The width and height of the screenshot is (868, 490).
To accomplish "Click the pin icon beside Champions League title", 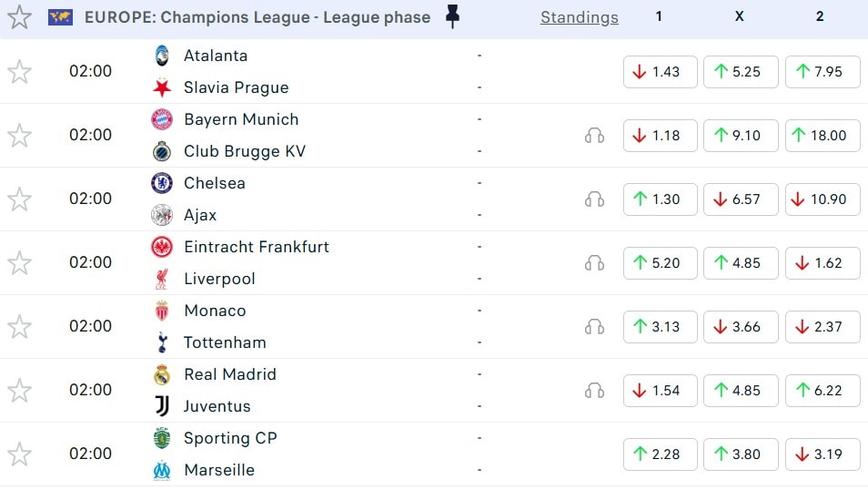I will pos(452,17).
